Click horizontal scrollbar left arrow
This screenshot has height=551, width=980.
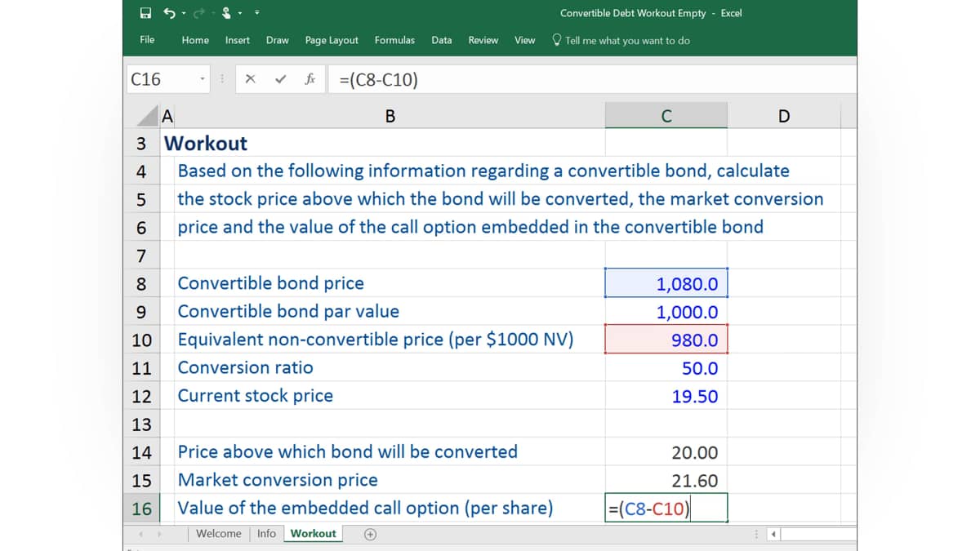pyautogui.click(x=774, y=535)
